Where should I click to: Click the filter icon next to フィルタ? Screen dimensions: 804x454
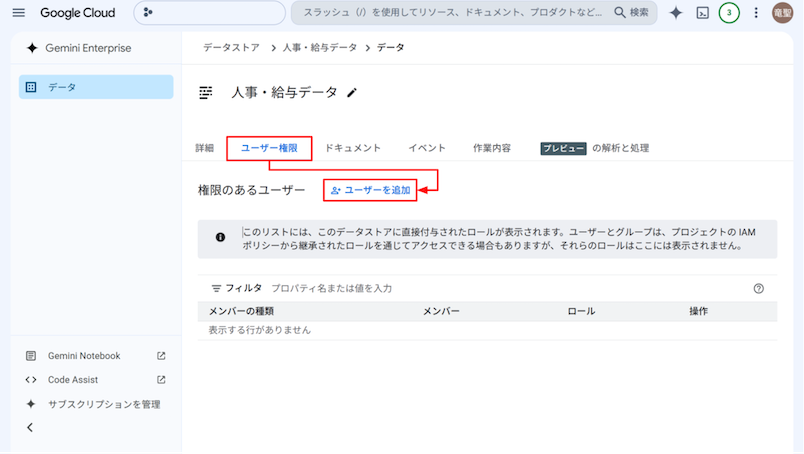pyautogui.click(x=216, y=289)
